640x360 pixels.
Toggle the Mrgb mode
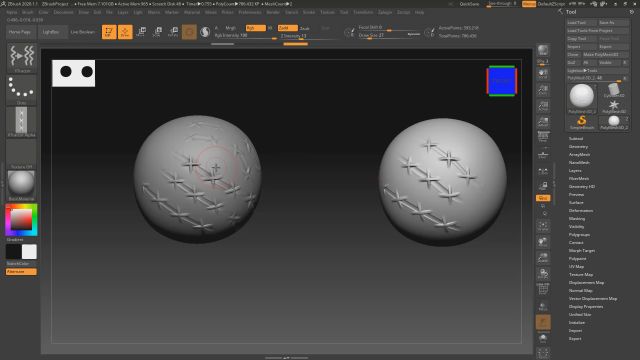pyautogui.click(x=231, y=28)
